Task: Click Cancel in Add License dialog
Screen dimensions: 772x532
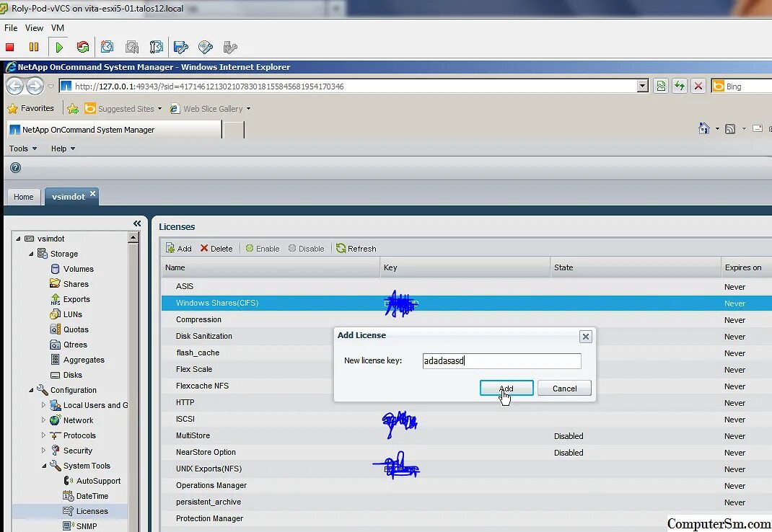Action: pos(564,389)
